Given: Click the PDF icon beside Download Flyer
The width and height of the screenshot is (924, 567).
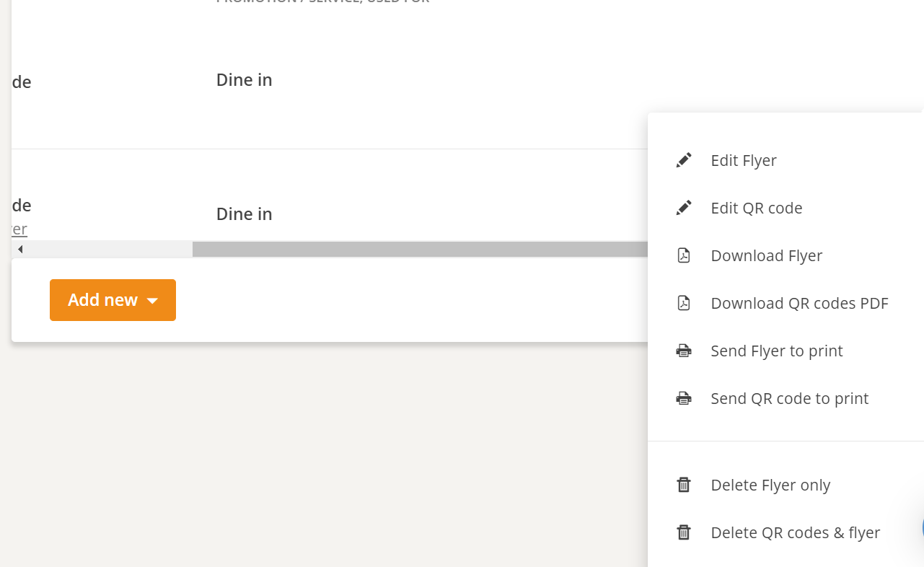Looking at the screenshot, I should coord(684,255).
